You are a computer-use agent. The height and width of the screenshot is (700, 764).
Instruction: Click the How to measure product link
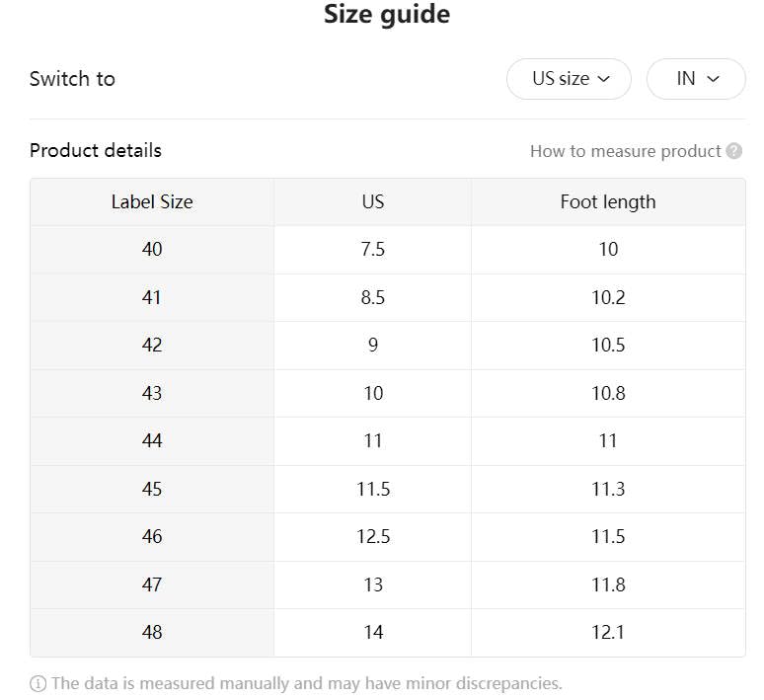(x=625, y=151)
